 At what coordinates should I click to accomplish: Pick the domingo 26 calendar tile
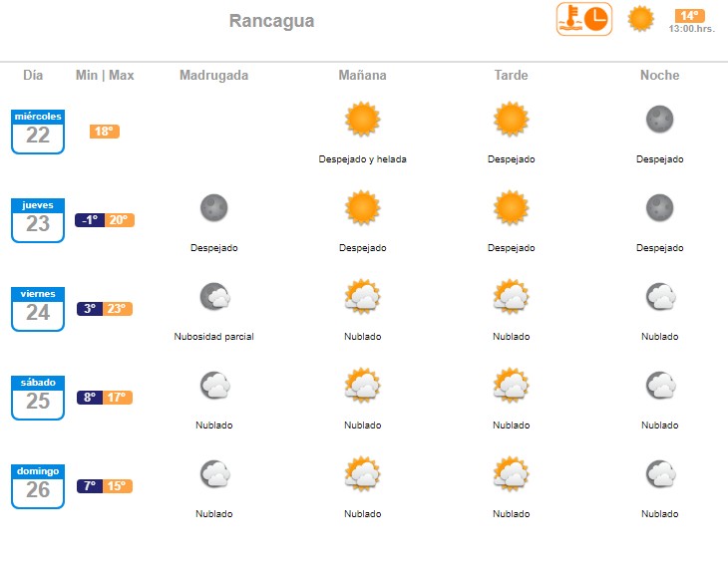click(x=38, y=486)
